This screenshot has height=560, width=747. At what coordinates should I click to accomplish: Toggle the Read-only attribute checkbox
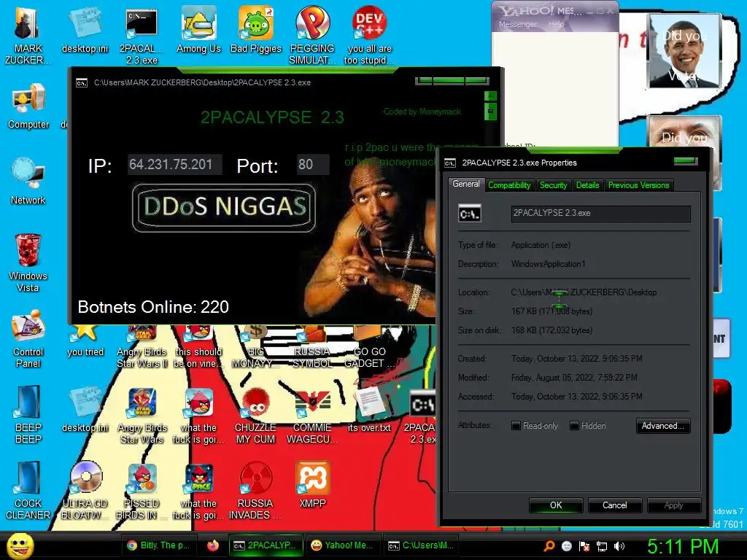(x=516, y=426)
